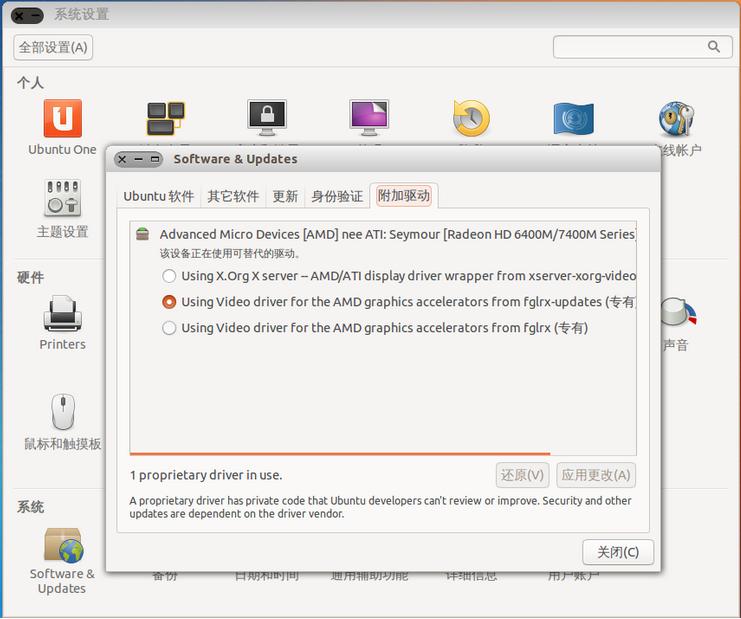Screen dimensions: 741x619
Task: Open the purple wallpaper monitor icon
Action: (x=369, y=117)
